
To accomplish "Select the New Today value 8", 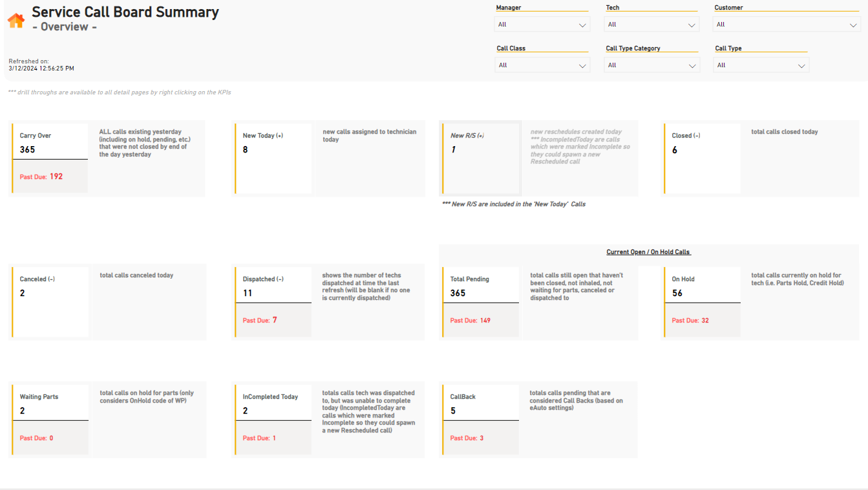I will [245, 149].
